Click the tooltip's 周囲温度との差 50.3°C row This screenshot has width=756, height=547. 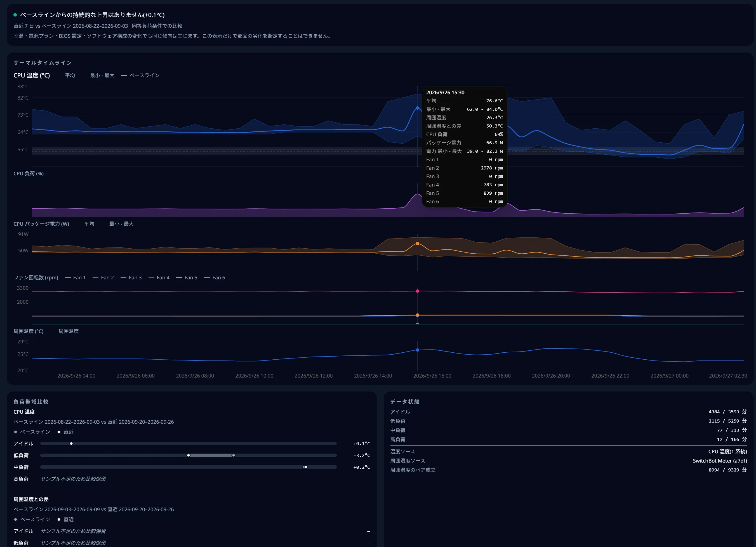(x=464, y=126)
